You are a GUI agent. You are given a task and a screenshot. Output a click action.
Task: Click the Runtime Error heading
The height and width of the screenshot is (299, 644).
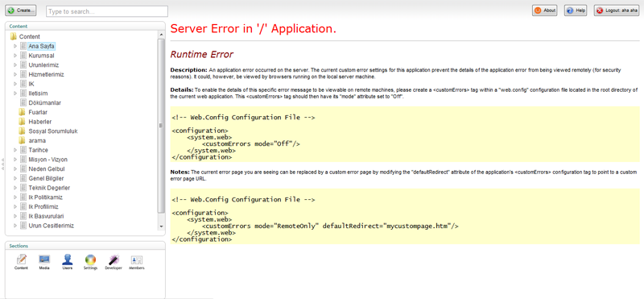click(202, 54)
